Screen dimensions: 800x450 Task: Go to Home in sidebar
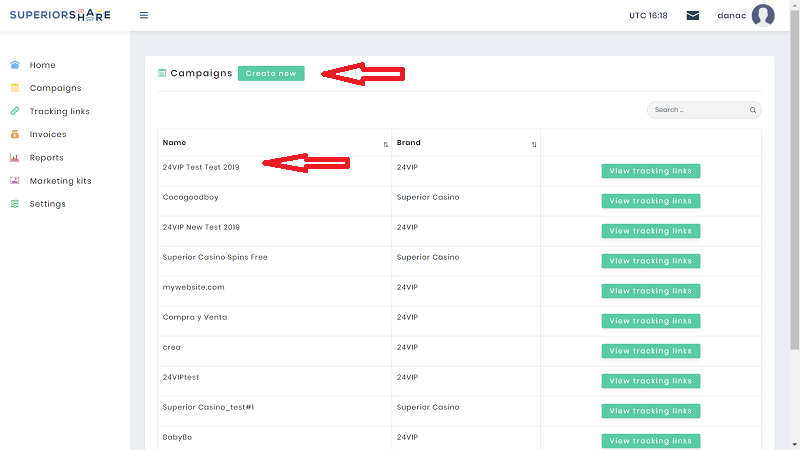click(x=42, y=65)
